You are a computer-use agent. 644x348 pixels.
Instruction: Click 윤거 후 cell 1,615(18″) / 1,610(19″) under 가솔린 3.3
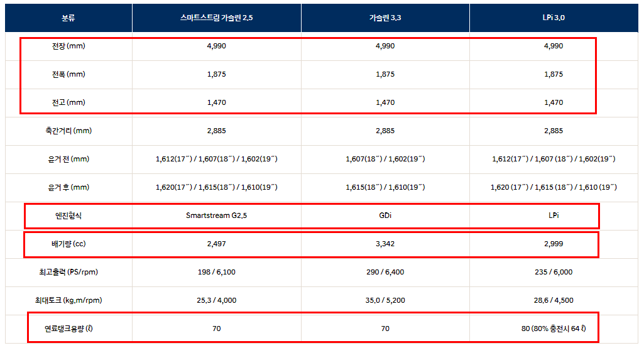(385, 187)
